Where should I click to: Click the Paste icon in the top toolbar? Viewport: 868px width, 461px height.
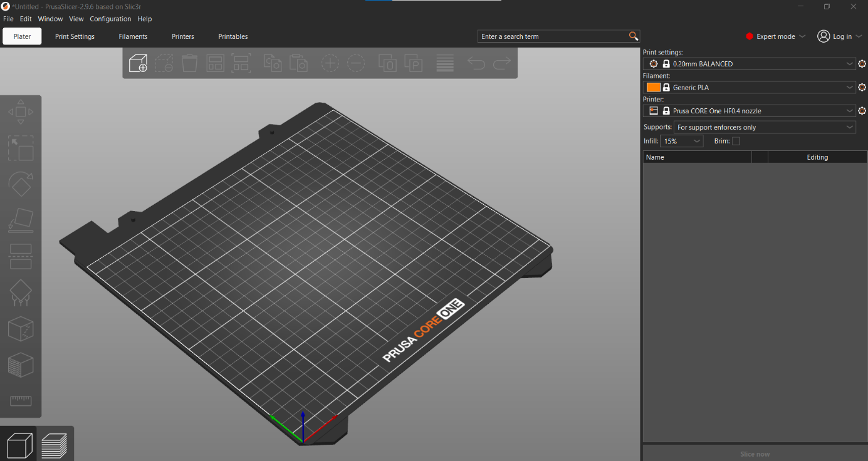coord(298,63)
